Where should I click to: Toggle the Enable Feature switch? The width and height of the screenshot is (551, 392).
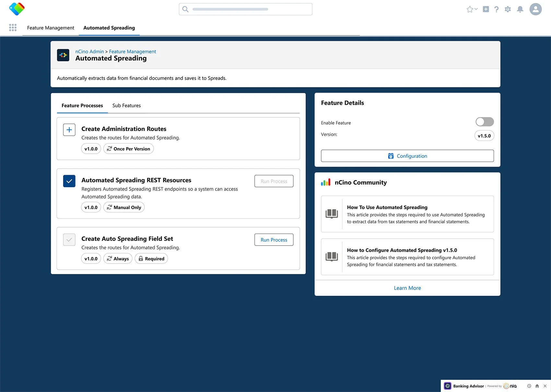click(485, 122)
